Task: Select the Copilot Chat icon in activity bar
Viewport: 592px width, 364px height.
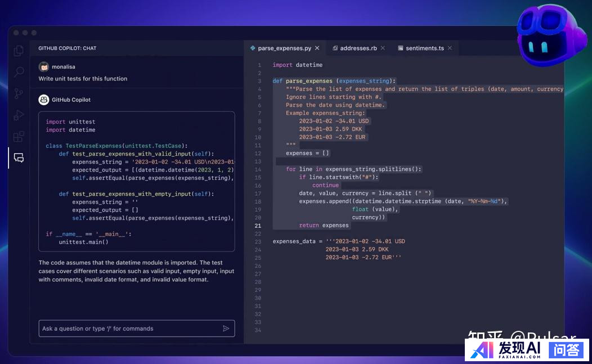Action: click(19, 158)
